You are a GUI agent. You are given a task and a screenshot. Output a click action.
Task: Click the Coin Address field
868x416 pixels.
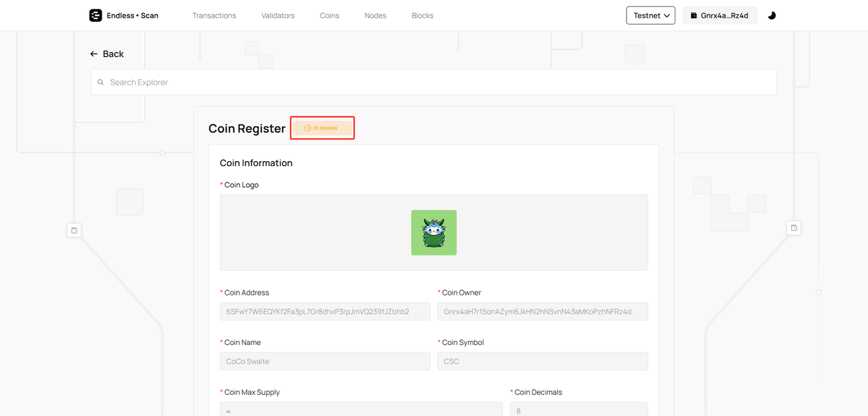point(325,312)
